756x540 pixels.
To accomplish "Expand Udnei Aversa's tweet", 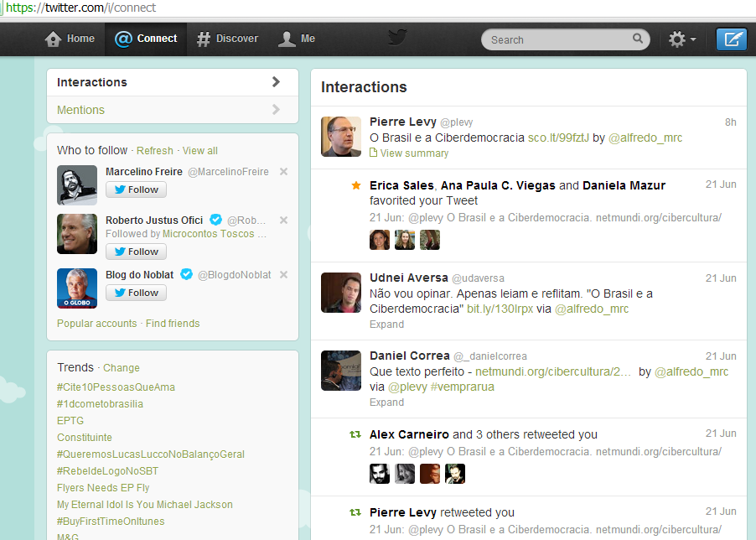I will pyautogui.click(x=386, y=325).
